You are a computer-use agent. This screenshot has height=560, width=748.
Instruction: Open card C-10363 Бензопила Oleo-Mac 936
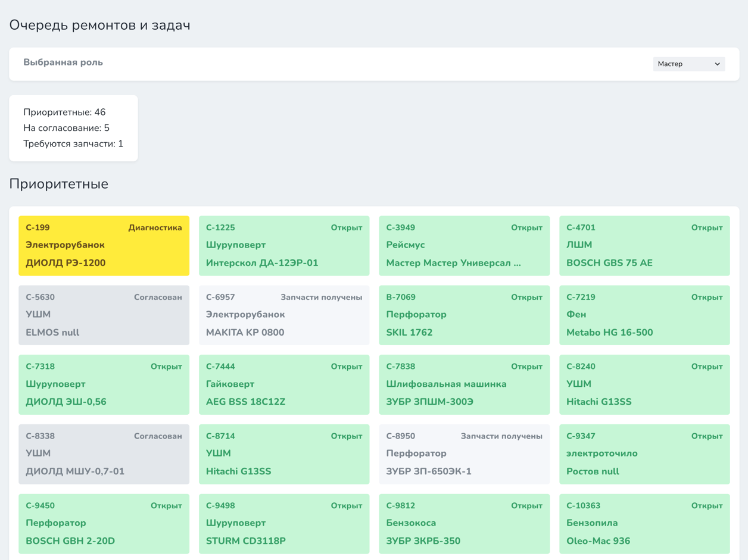tap(644, 524)
